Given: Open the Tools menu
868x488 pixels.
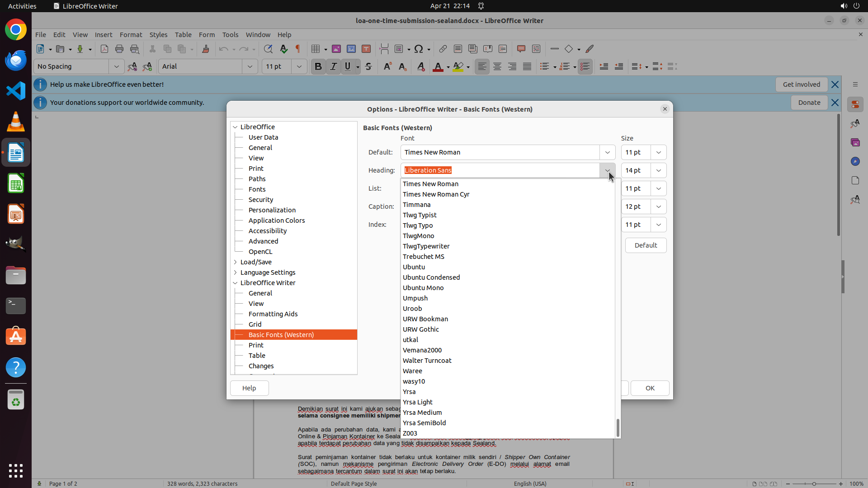Looking at the screenshot, I should [230, 34].
